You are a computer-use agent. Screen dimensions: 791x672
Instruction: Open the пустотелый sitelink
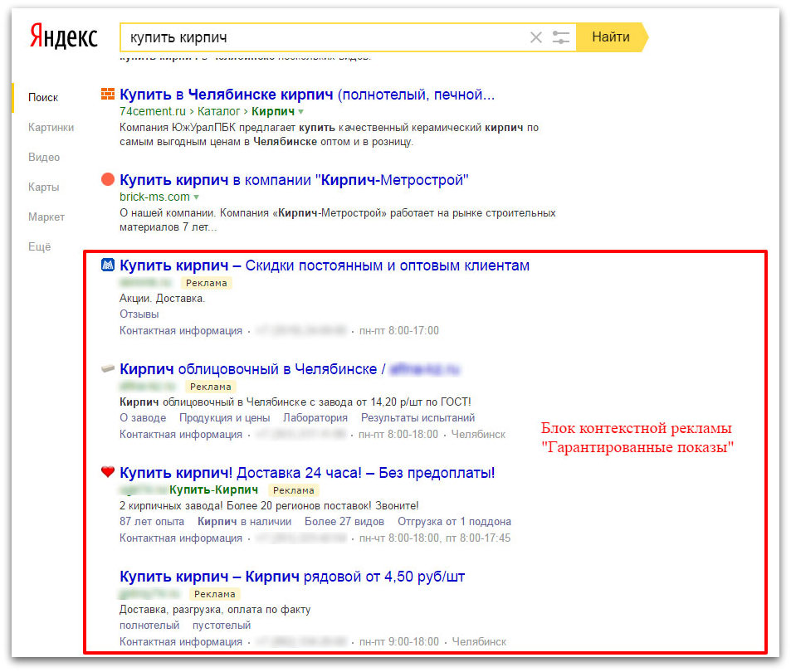point(222,625)
